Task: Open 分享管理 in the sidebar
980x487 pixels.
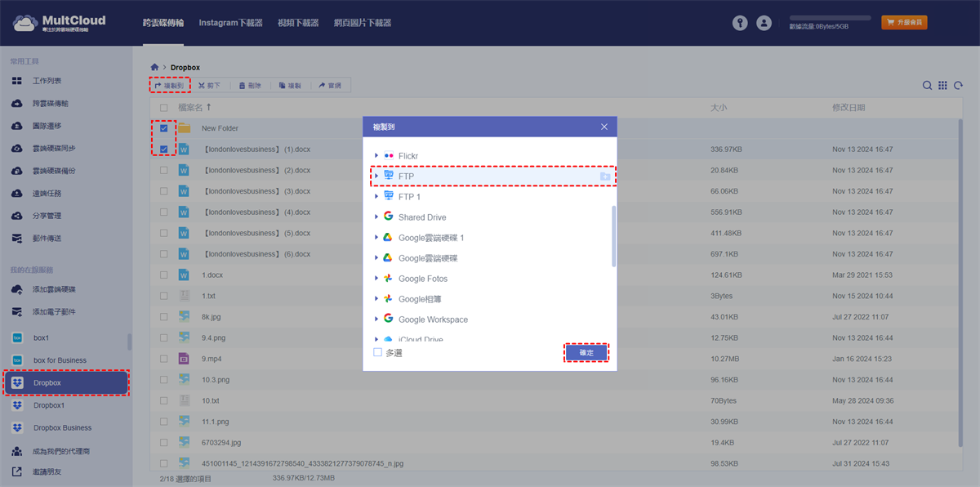Action: pyautogui.click(x=47, y=216)
